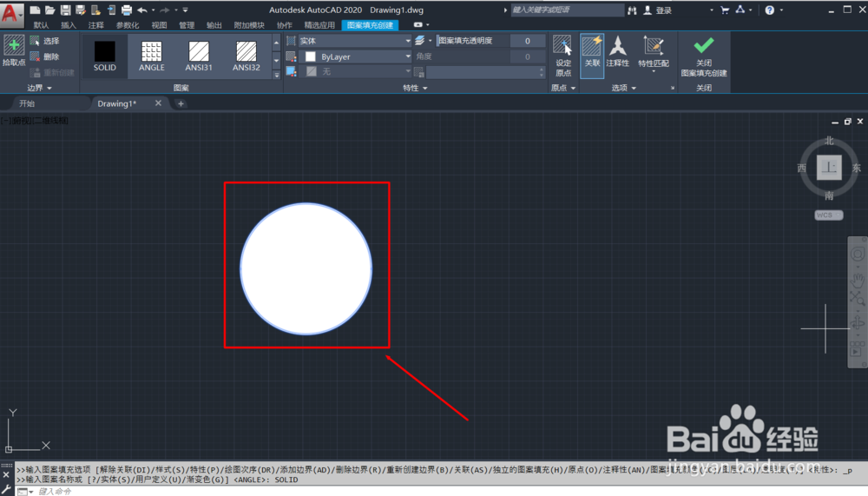The width and height of the screenshot is (868, 496).
Task: Click the Save As icon
Action: tap(81, 10)
